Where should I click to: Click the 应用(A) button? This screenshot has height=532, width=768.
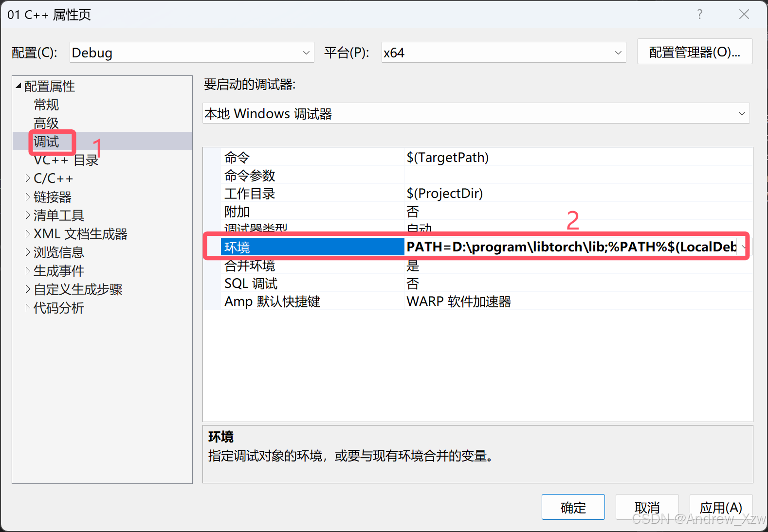tap(721, 507)
